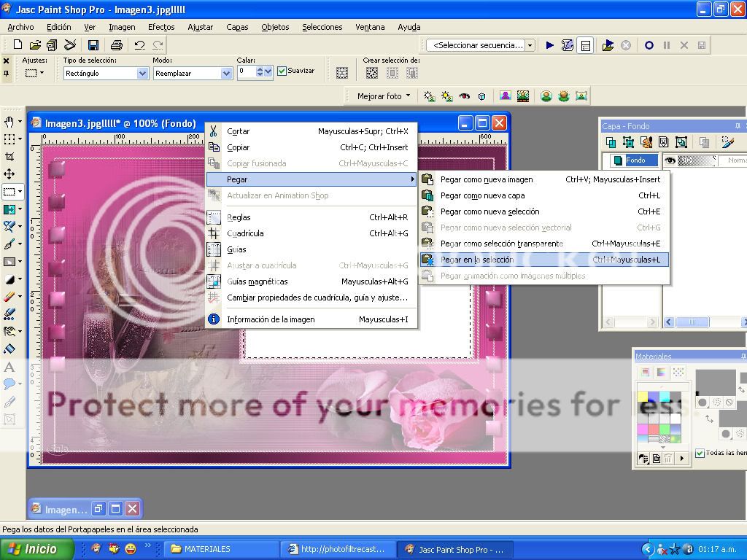Viewport: 747px width, 560px height.
Task: Select the Eraser tool
Action: 9,297
